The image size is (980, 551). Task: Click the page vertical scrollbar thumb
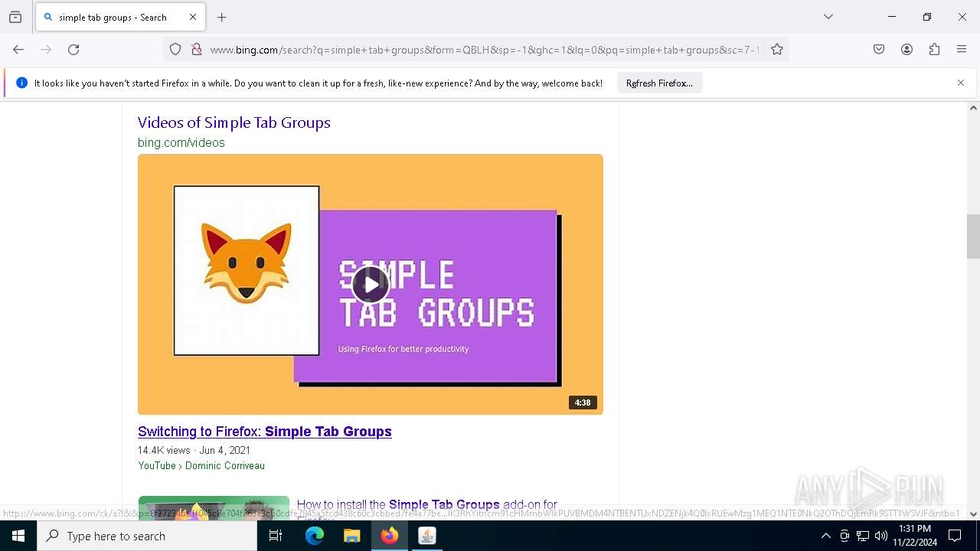point(973,236)
